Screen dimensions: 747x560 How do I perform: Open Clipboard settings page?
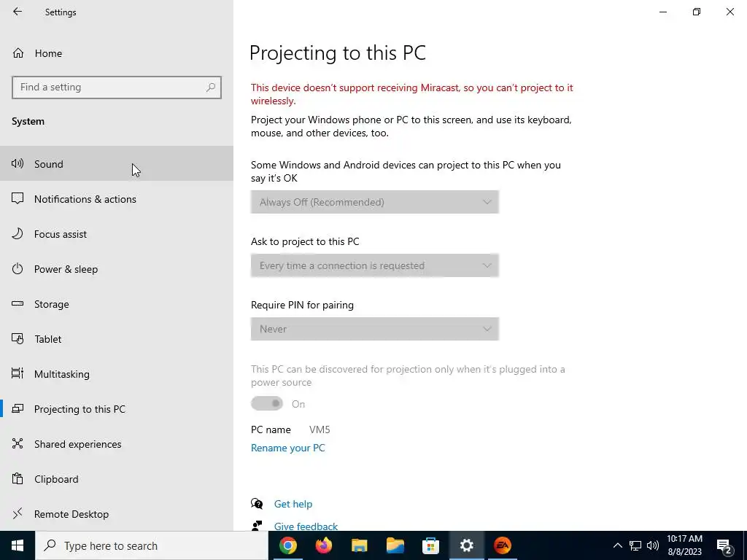coord(117,478)
